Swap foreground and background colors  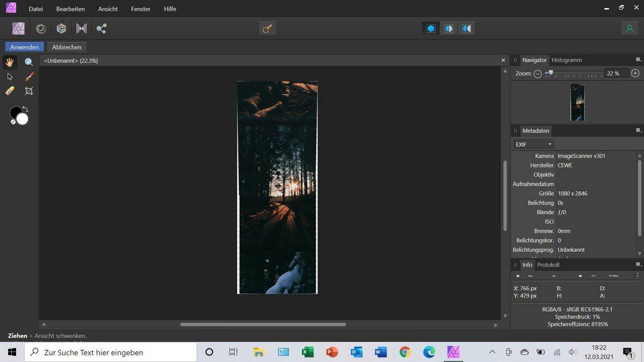tap(25, 110)
